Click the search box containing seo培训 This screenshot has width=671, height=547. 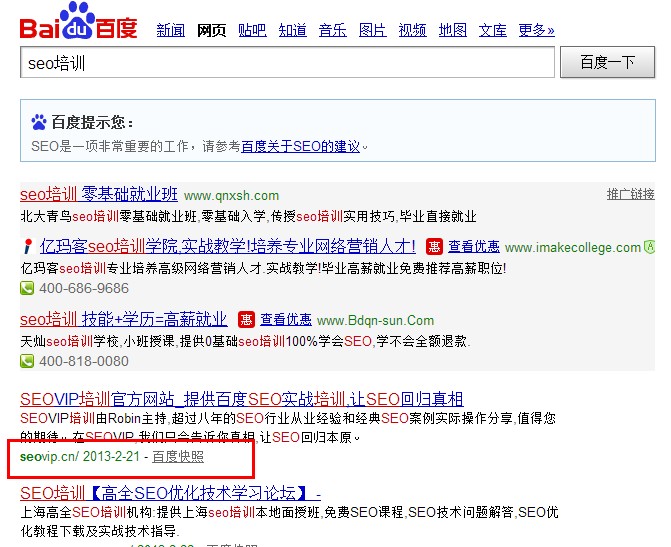point(288,62)
